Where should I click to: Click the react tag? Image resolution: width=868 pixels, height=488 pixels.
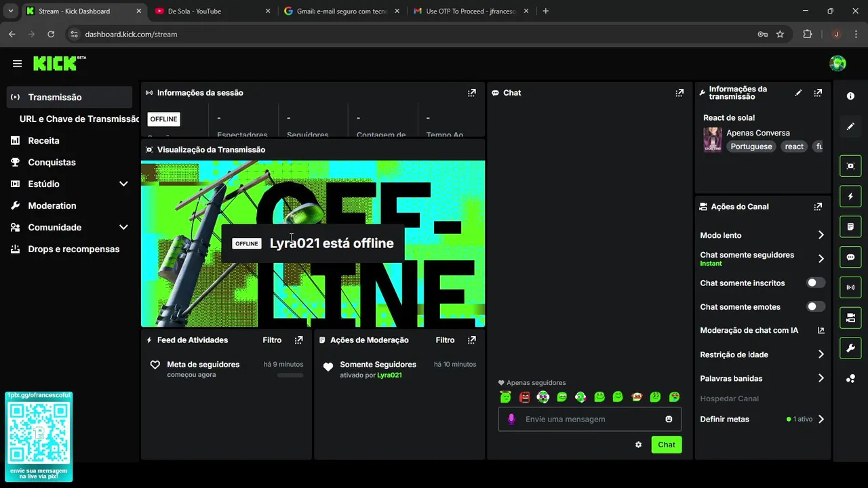[794, 146]
